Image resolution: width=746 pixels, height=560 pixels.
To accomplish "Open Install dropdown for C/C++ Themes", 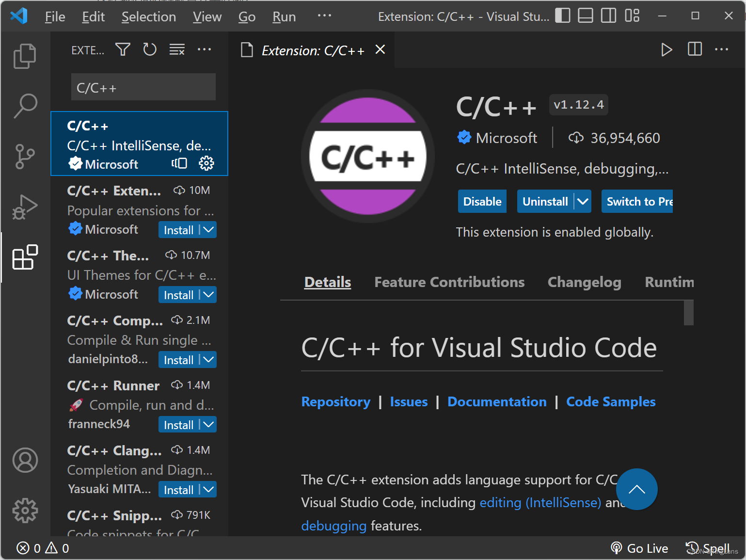I will pos(209,295).
